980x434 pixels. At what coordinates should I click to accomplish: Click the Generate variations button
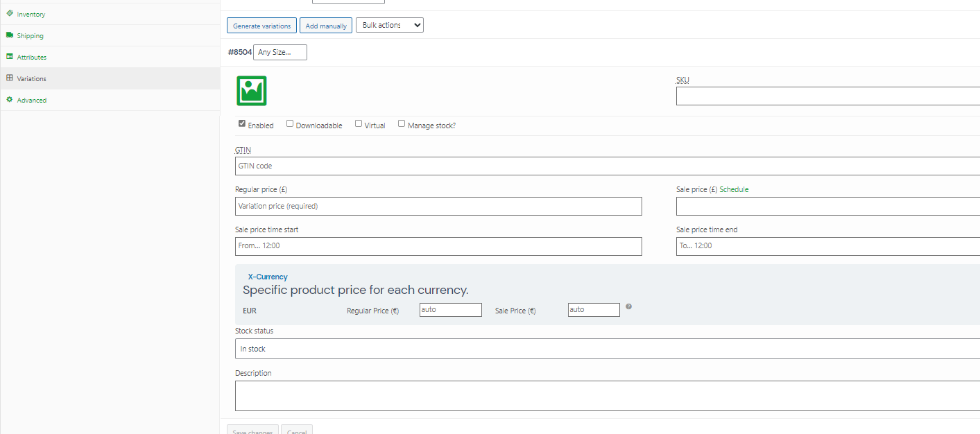click(x=262, y=26)
